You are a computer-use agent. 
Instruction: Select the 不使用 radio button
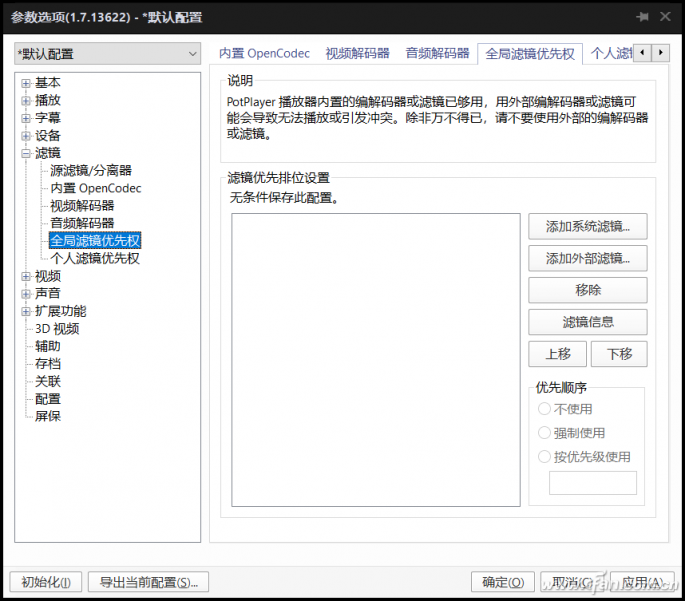[545, 409]
